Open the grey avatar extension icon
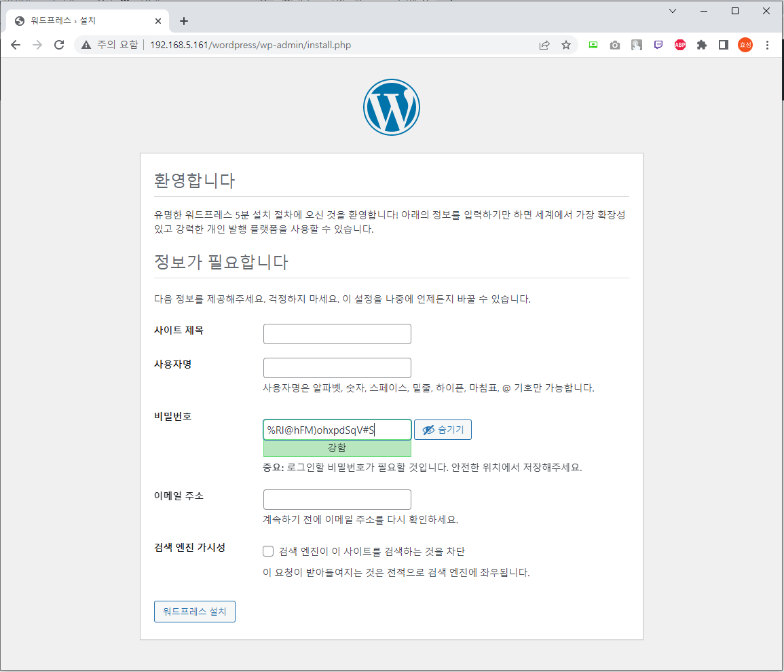The image size is (784, 672). pyautogui.click(x=637, y=45)
